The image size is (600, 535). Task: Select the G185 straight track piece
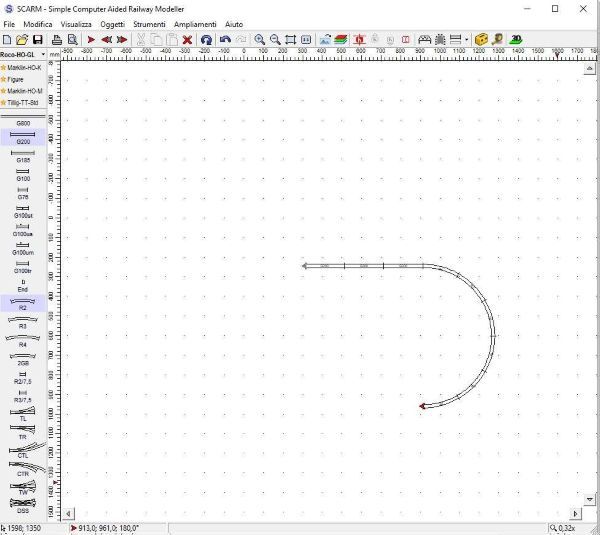pos(23,156)
